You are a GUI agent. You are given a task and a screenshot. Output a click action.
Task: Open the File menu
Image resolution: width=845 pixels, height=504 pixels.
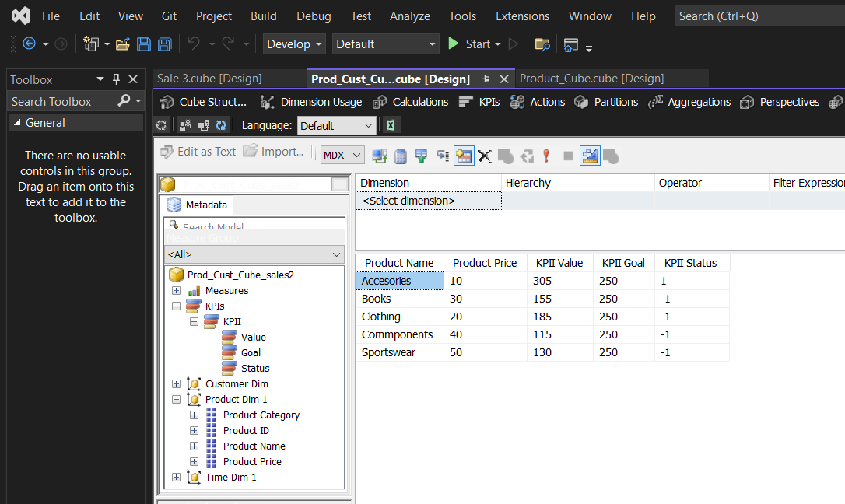click(x=51, y=16)
